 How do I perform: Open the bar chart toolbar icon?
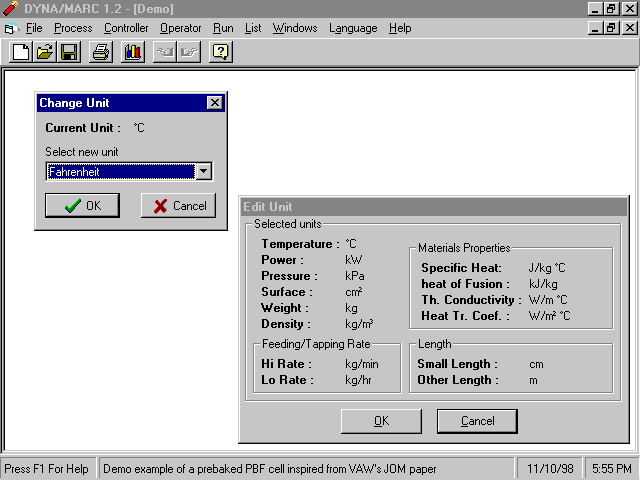point(133,52)
